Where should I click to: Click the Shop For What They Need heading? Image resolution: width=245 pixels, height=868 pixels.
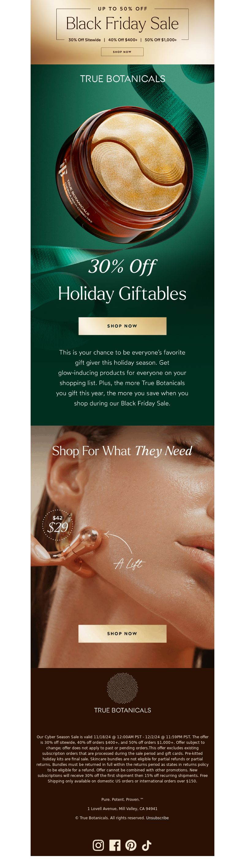122,451
